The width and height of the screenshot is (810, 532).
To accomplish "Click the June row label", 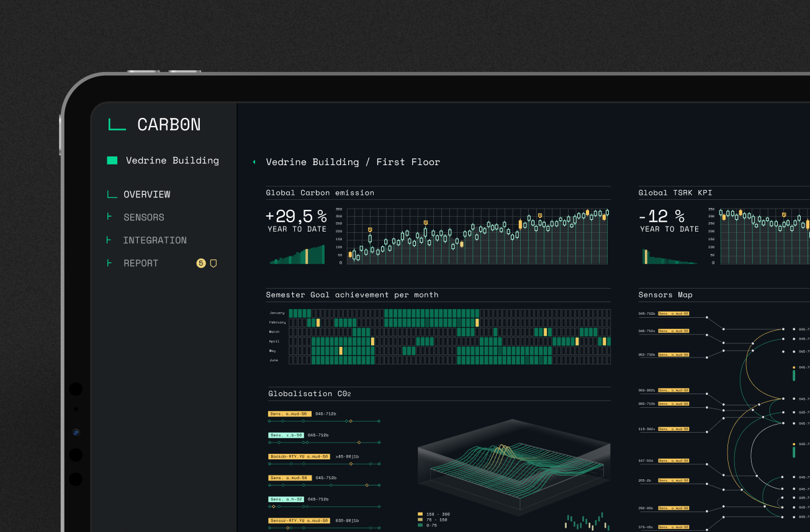I will point(274,360).
